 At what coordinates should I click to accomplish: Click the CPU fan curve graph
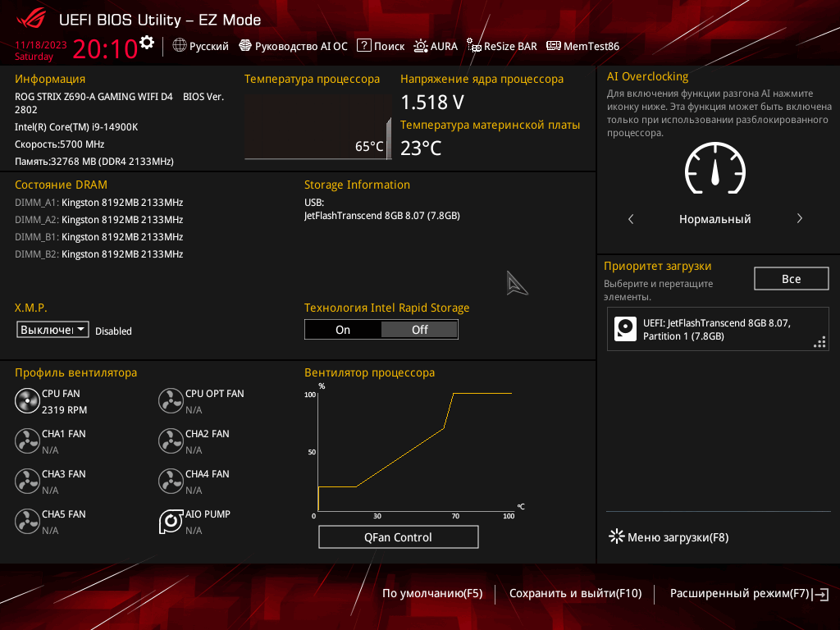click(414, 452)
